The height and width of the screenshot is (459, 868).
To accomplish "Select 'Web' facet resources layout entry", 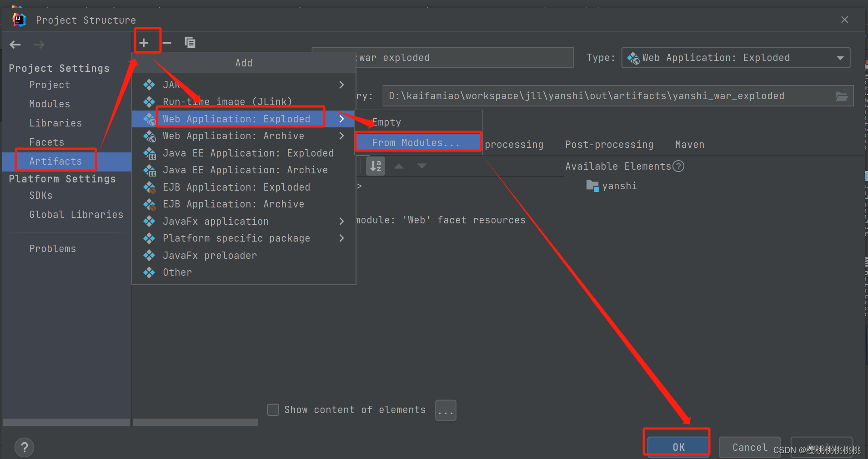I will coord(440,220).
